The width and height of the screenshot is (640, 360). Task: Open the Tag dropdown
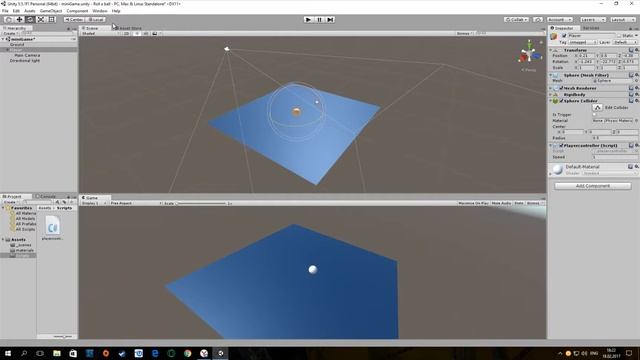pos(583,42)
